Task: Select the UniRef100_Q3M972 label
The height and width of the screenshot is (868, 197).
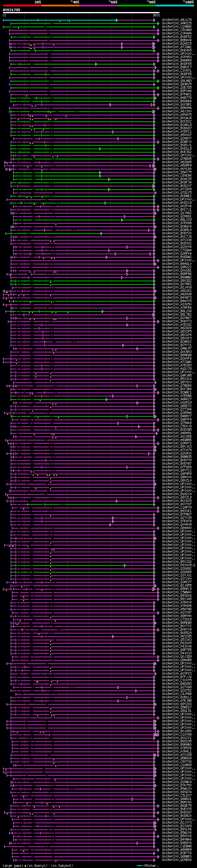Action: coord(177,443)
